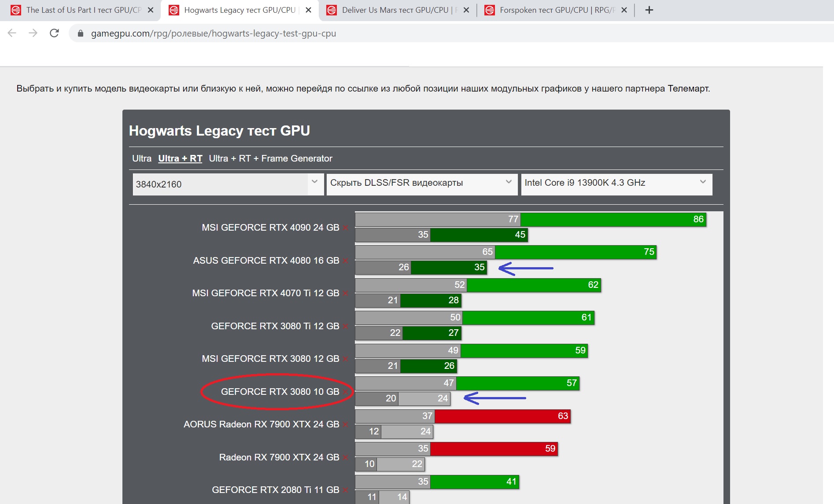Click MSI GEFORCE RTX 3080 12 GB link

tap(270, 359)
